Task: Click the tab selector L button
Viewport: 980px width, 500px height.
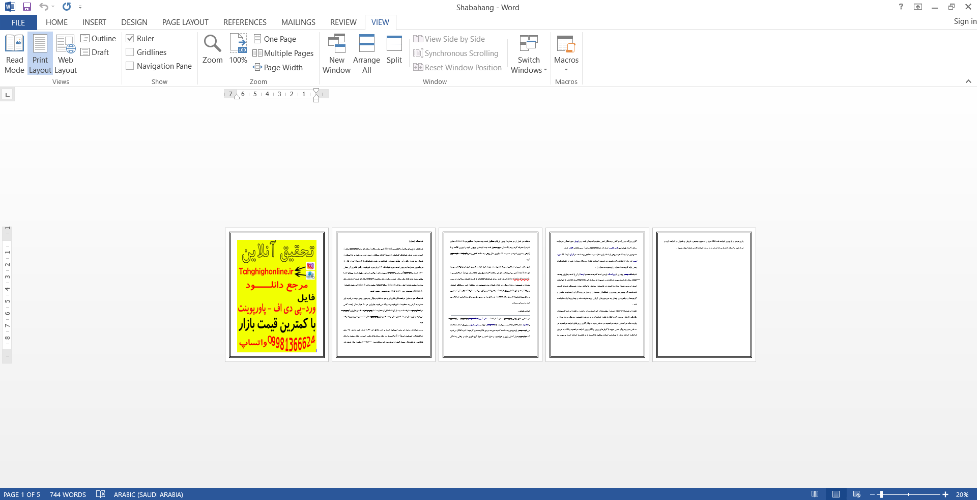Action: tap(7, 95)
